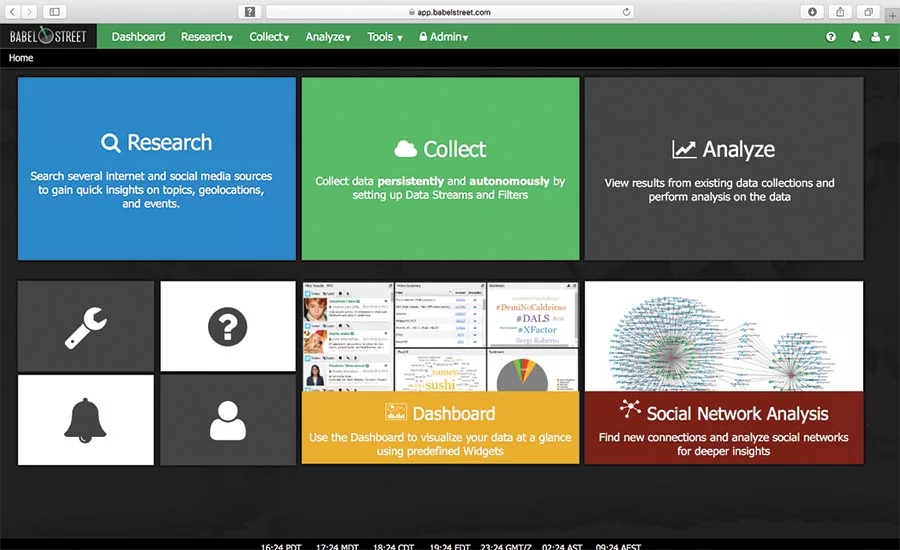Click bell icon in green navbar
The width and height of the screenshot is (900, 550).
tap(855, 37)
